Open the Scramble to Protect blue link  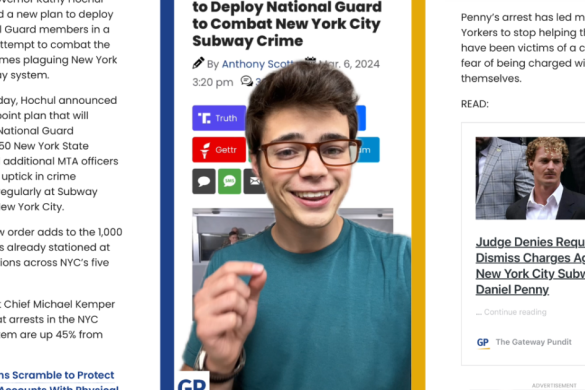pyautogui.click(x=57, y=375)
